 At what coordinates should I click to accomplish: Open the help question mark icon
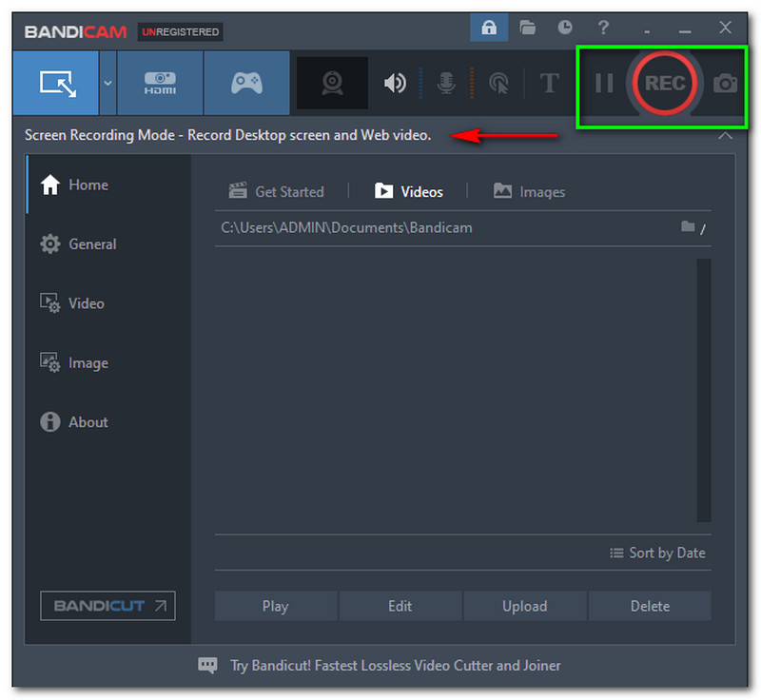tap(603, 28)
